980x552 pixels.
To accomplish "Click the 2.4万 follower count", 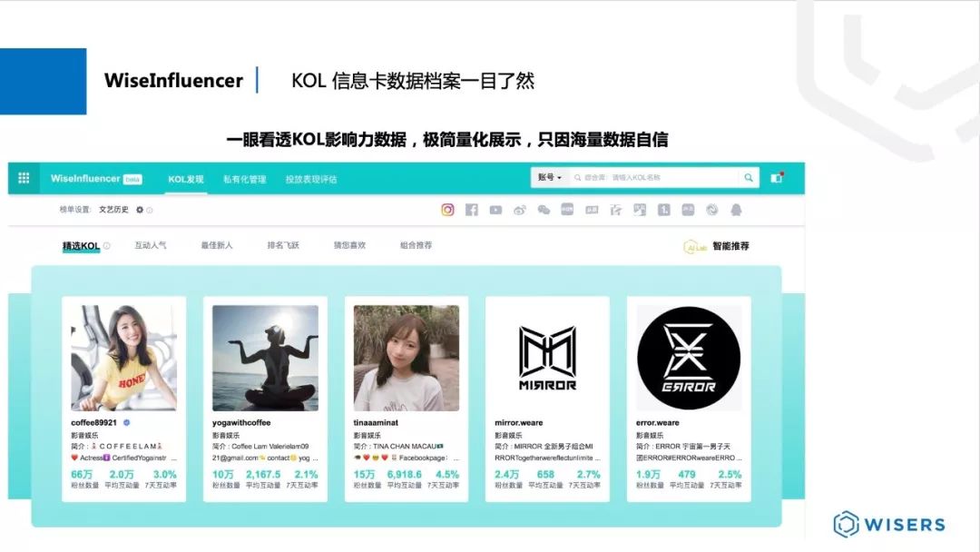I will pyautogui.click(x=507, y=475).
